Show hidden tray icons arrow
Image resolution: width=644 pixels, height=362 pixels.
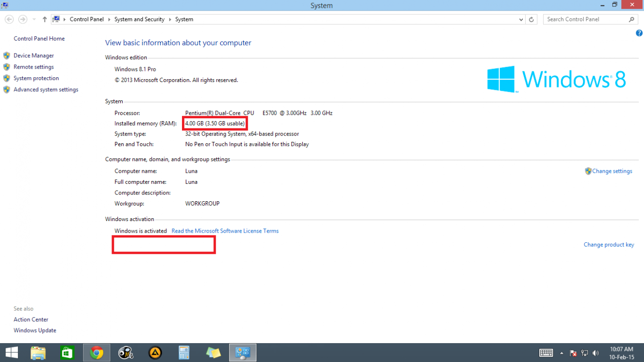click(561, 353)
